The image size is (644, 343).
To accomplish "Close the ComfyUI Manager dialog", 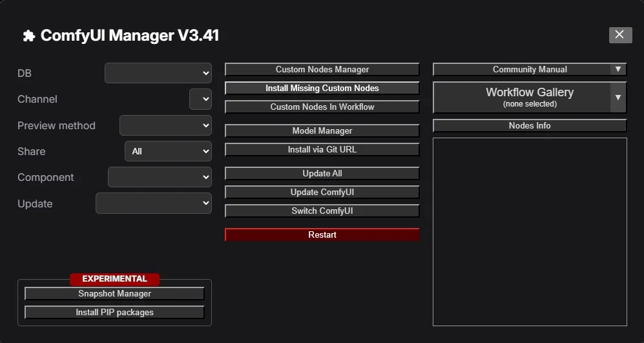I will coord(620,35).
